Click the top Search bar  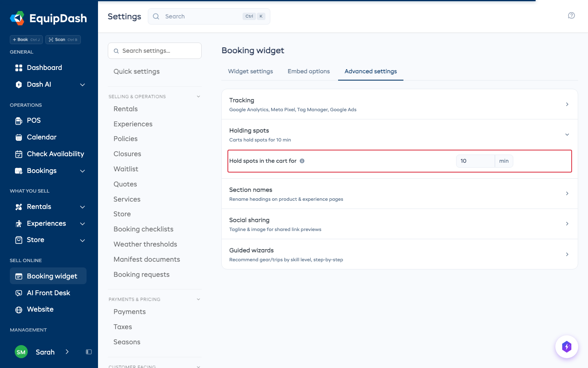209,16
